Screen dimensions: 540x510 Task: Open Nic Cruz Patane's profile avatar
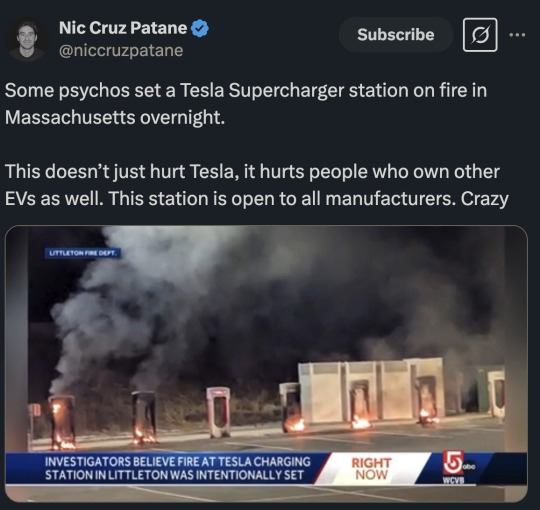(x=28, y=40)
